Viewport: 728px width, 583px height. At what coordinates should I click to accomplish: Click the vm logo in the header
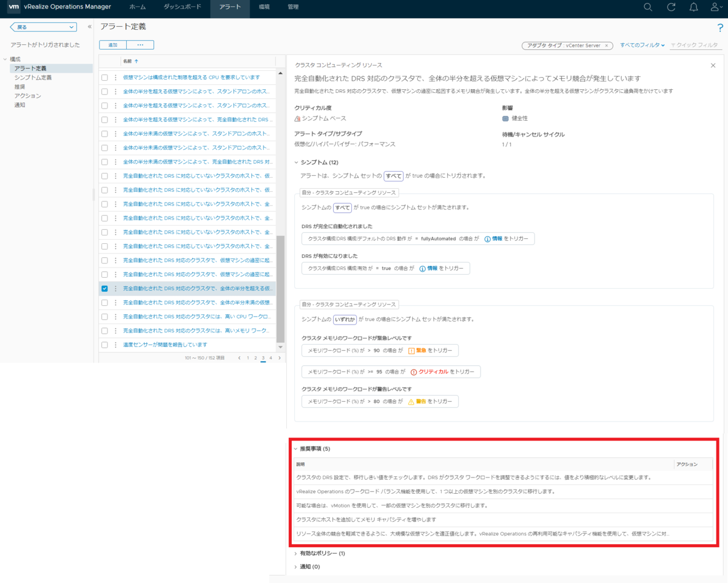[x=13, y=7]
